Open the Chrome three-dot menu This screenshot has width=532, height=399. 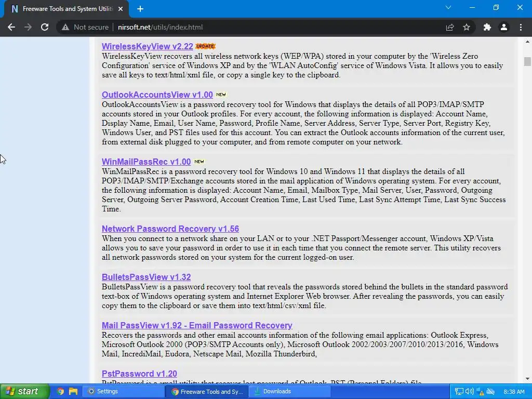pos(521,27)
